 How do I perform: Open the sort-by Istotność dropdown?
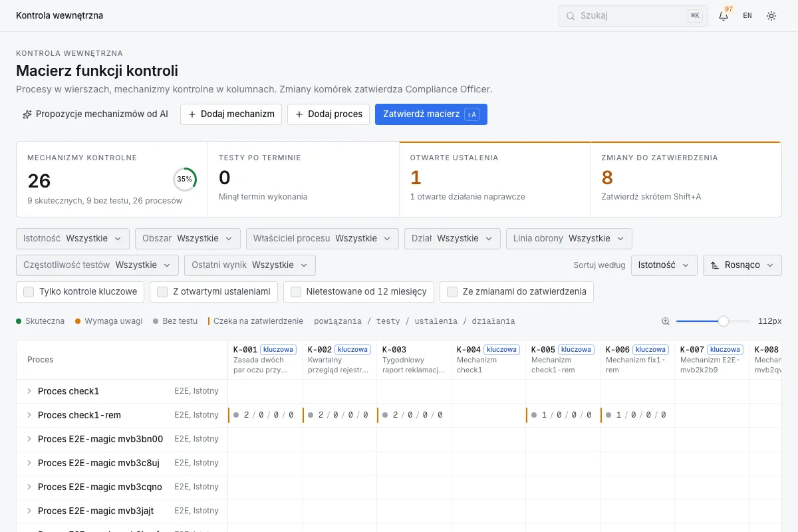coord(664,265)
